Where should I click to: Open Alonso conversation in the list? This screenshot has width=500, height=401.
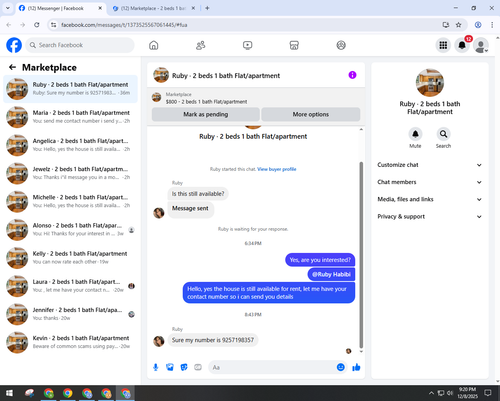tap(70, 230)
